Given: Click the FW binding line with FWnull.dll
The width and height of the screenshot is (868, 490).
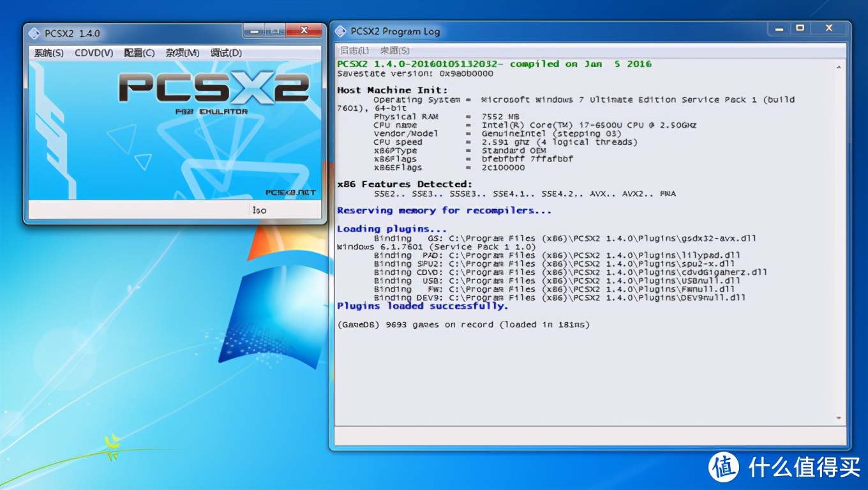Looking at the screenshot, I should (555, 289).
